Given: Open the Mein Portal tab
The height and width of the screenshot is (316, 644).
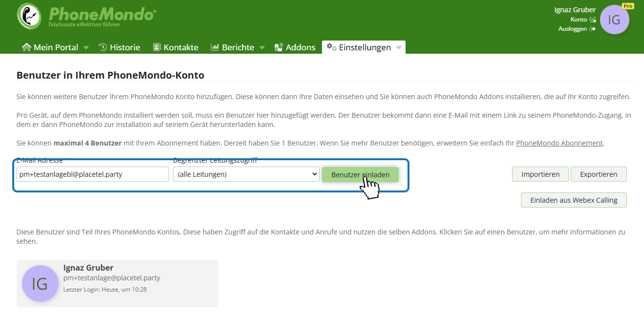Looking at the screenshot, I should [55, 47].
